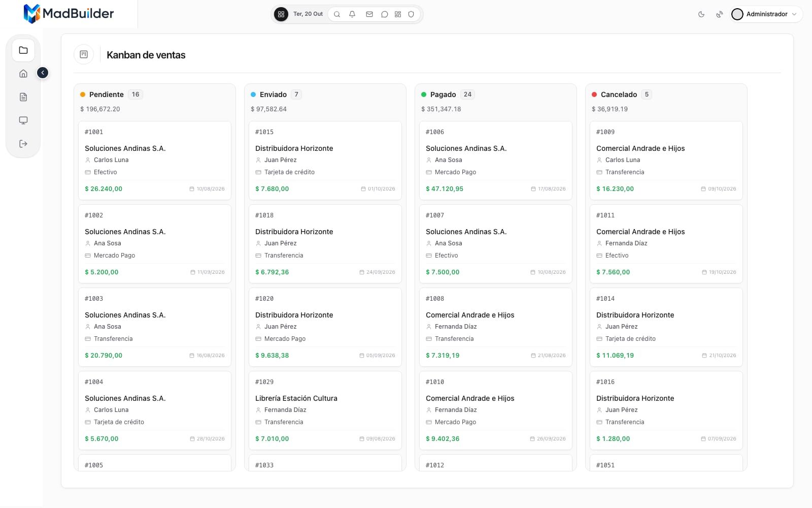Click the red Cancelado status dot
This screenshot has height=508, width=812.
(594, 94)
